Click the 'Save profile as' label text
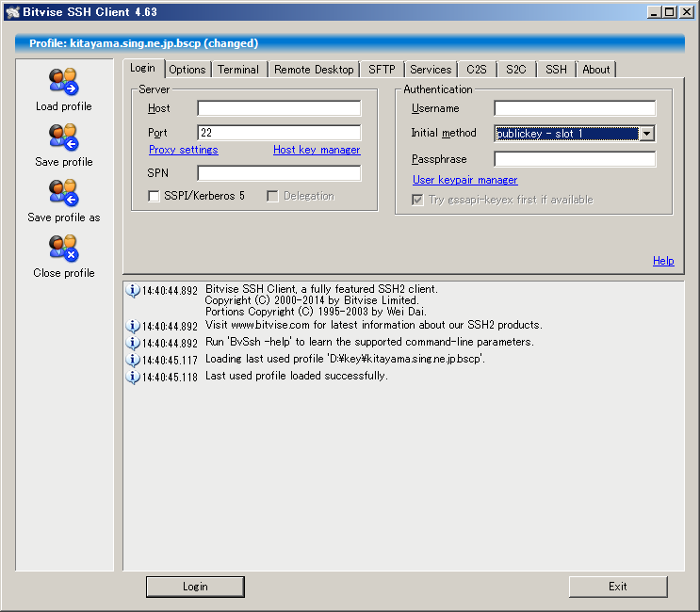The image size is (700, 612). pyautogui.click(x=64, y=217)
